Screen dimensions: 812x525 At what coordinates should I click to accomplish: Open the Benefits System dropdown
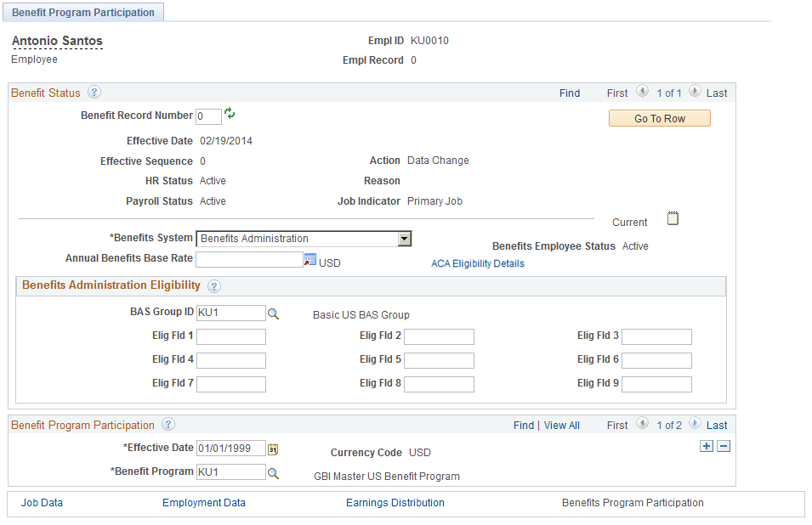click(x=403, y=239)
